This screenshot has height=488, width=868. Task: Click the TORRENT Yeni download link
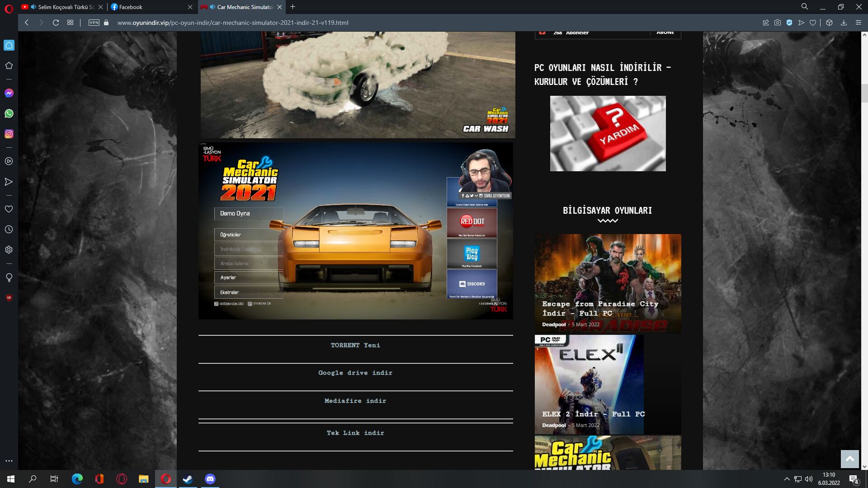coord(355,345)
